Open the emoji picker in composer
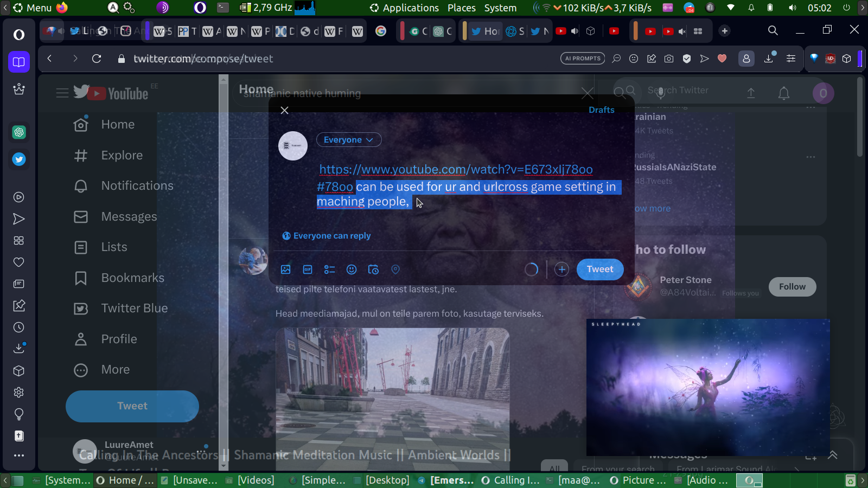 point(352,269)
